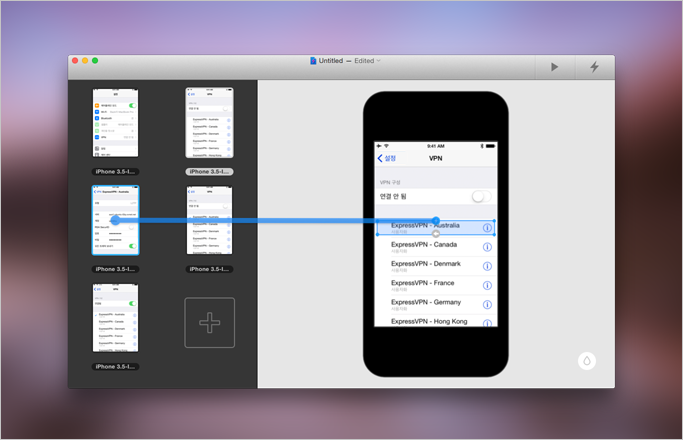Click the iPhone 3.5 label under first thumbnail

point(115,172)
